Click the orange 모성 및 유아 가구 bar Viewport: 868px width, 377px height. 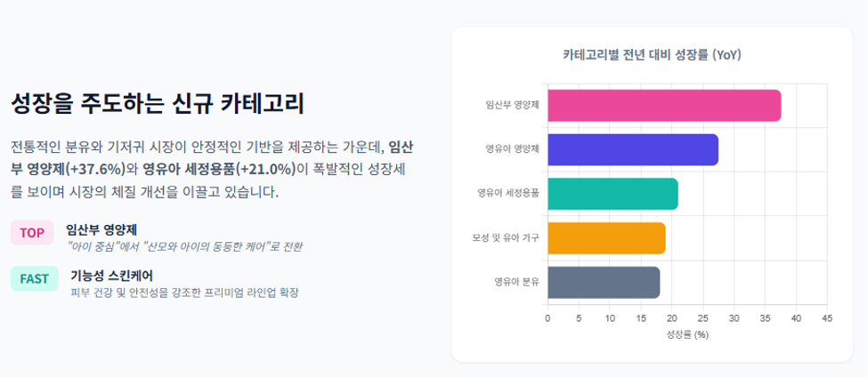(x=607, y=238)
